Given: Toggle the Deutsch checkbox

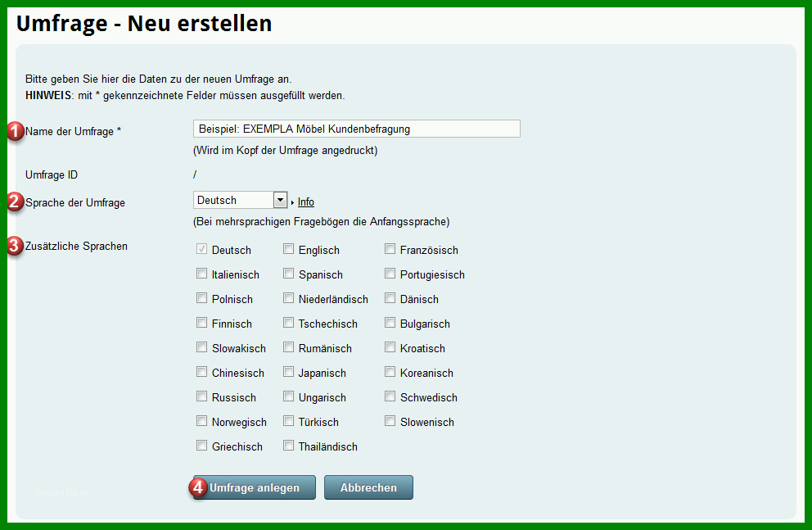Looking at the screenshot, I should pos(201,249).
